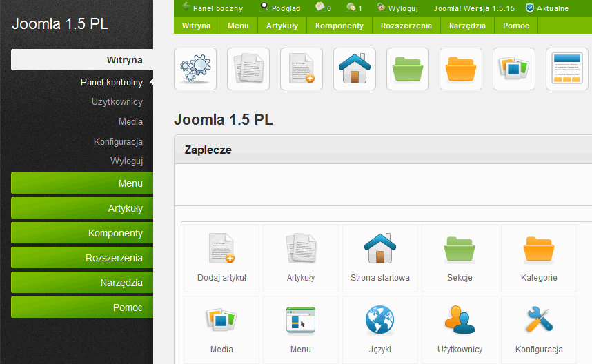Click the orange folder toolbar icon
This screenshot has width=592, height=364.
point(461,69)
